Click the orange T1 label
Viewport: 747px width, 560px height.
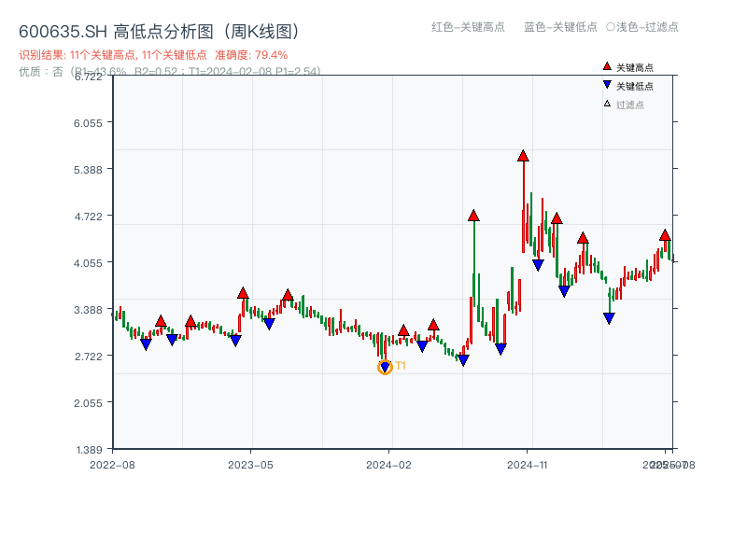coord(401,366)
